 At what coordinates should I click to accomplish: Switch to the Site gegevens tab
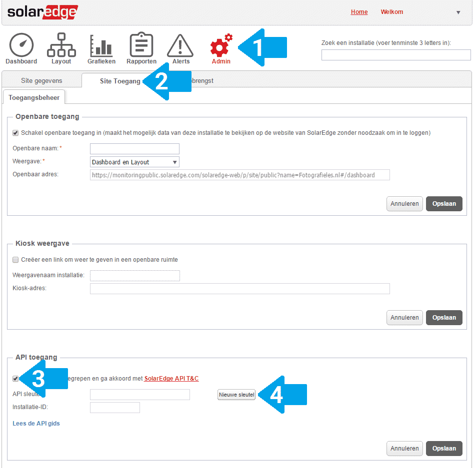point(41,81)
